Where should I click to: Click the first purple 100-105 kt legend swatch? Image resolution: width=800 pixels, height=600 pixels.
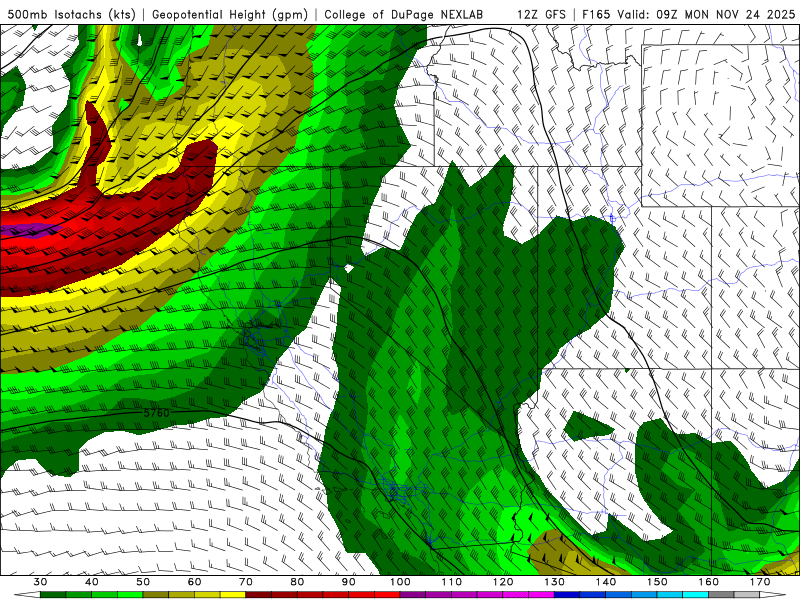[413, 595]
